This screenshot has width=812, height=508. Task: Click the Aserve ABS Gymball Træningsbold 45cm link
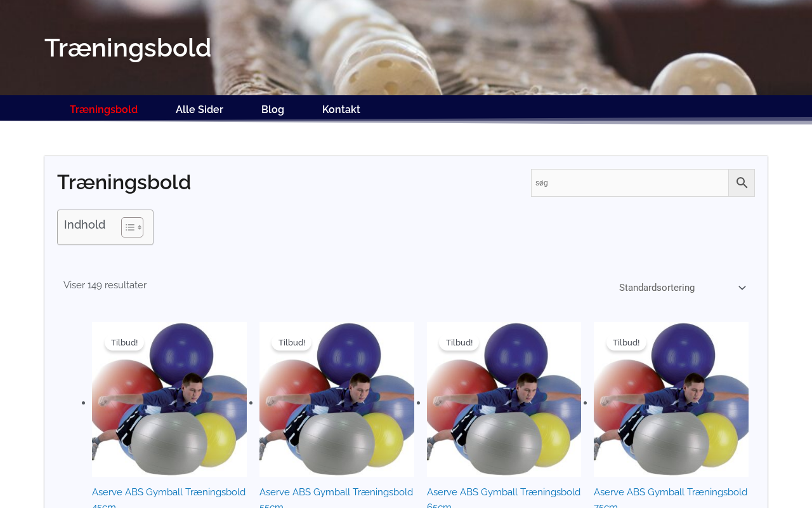(169, 497)
